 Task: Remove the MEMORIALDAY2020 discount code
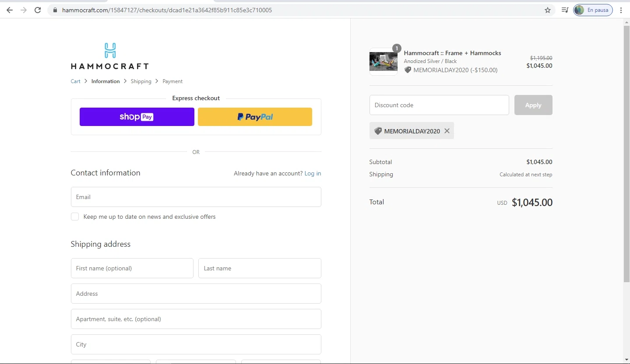447,131
